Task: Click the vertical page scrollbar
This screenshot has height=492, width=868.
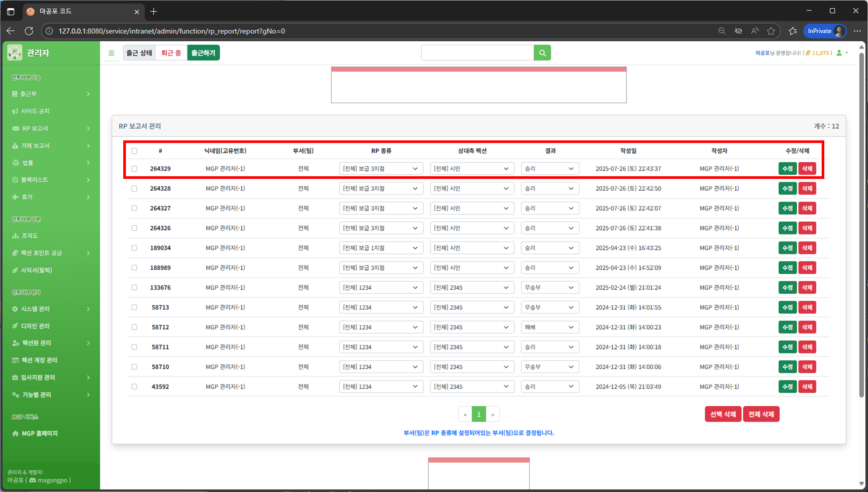Action: [861, 225]
